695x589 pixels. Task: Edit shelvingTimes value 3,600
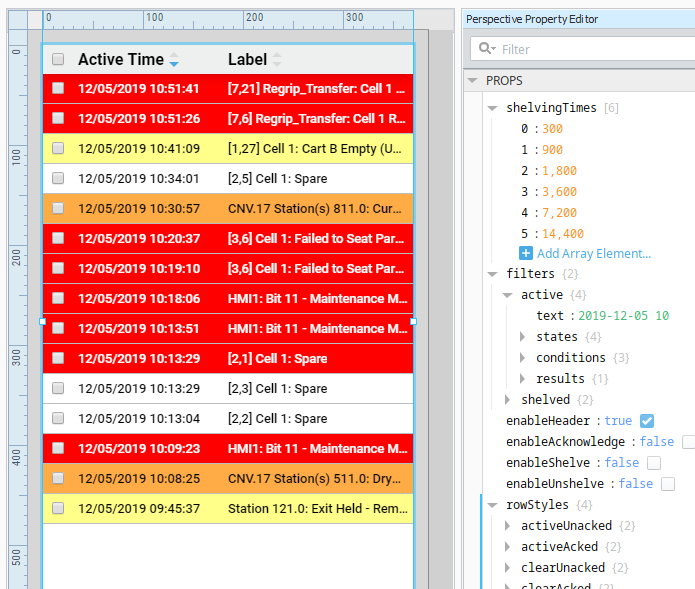point(559,191)
